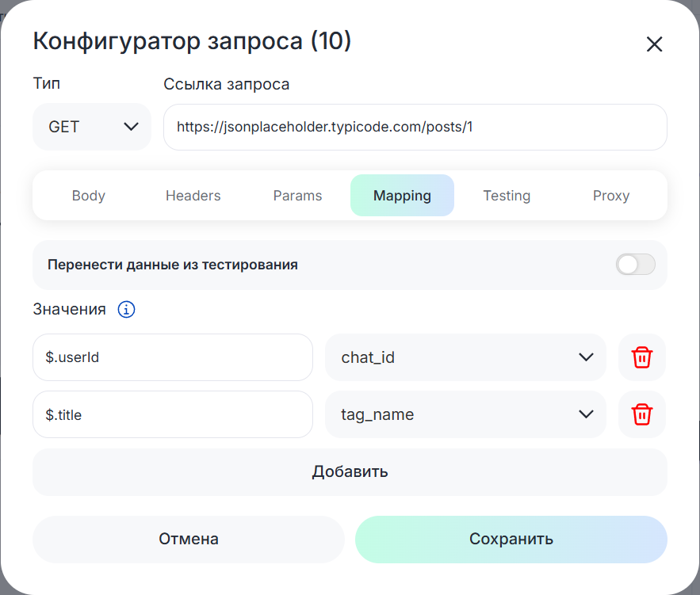Open the Headers tab

click(193, 196)
